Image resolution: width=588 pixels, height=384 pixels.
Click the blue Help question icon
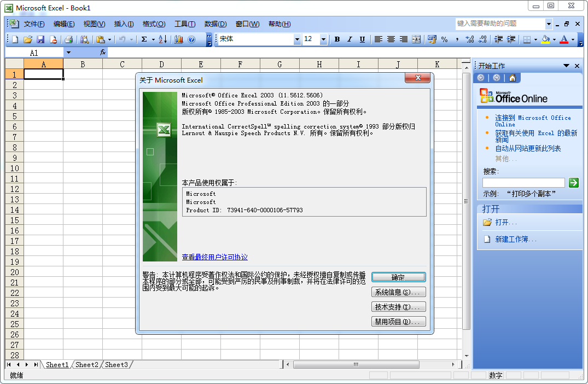click(191, 39)
